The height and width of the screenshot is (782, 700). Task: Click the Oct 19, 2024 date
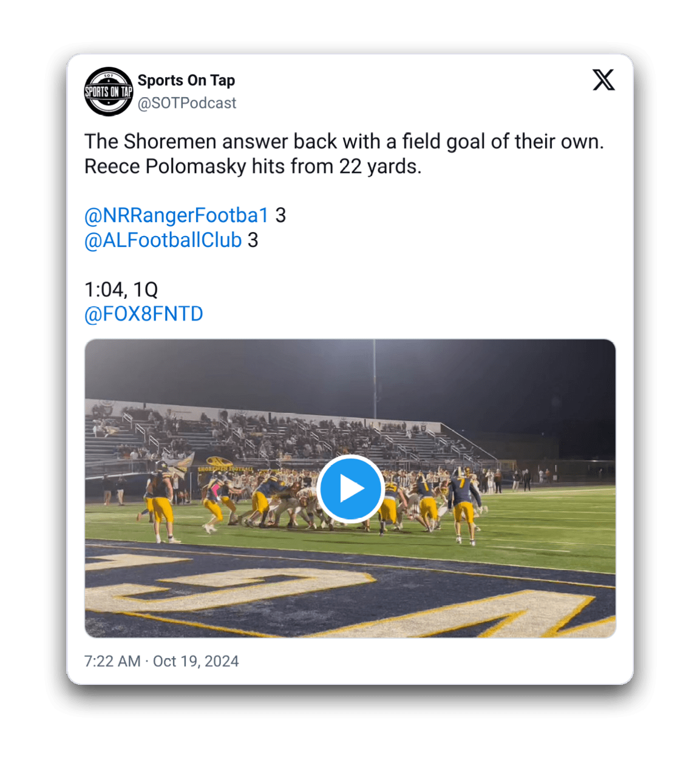196,661
